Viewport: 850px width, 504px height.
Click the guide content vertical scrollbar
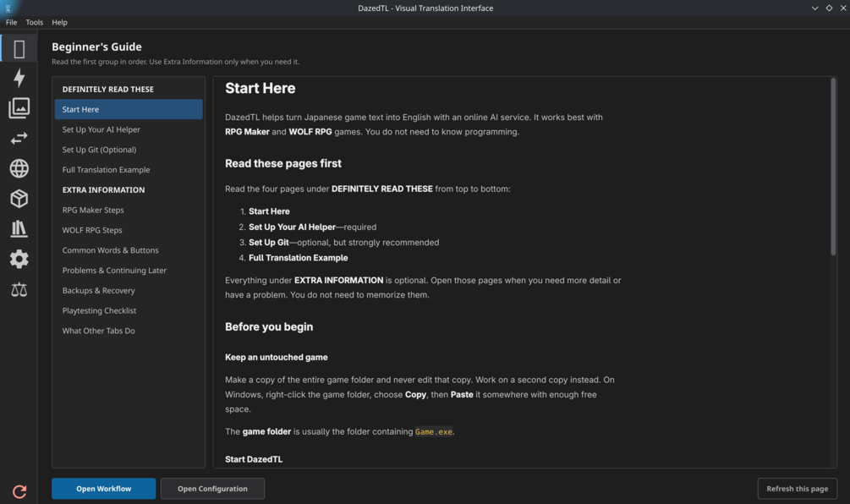[x=833, y=167]
